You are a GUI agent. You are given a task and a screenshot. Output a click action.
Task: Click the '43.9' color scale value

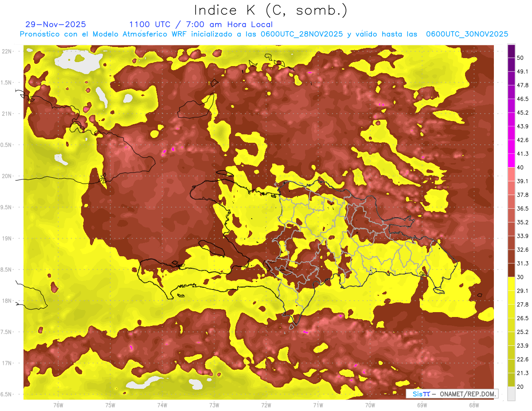tap(523, 126)
